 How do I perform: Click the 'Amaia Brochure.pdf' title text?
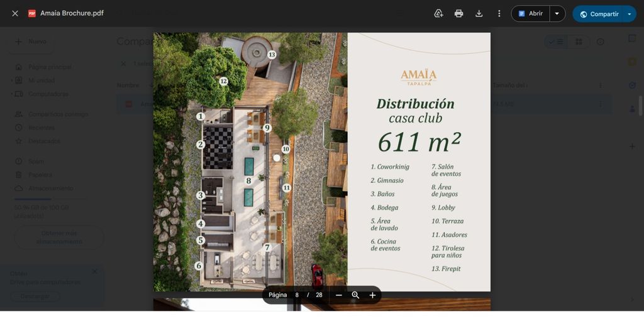[x=72, y=14]
